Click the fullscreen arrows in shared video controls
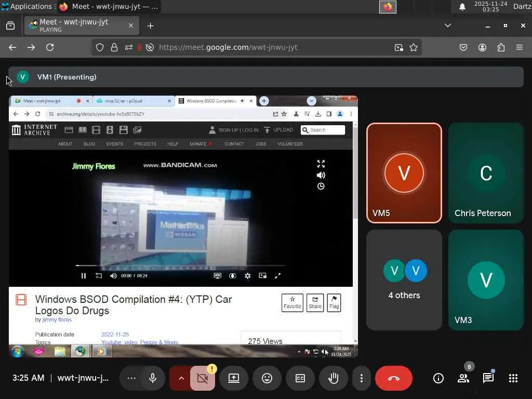The width and height of the screenshot is (532, 399). click(x=277, y=276)
